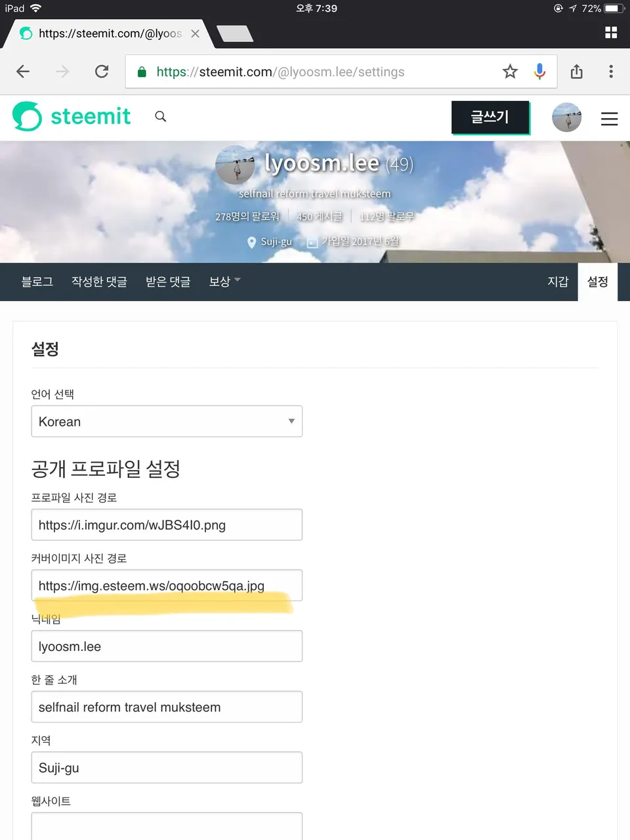Viewport: 630px width, 840px height.
Task: Click the 지역 field with Suji-gu
Action: [167, 767]
